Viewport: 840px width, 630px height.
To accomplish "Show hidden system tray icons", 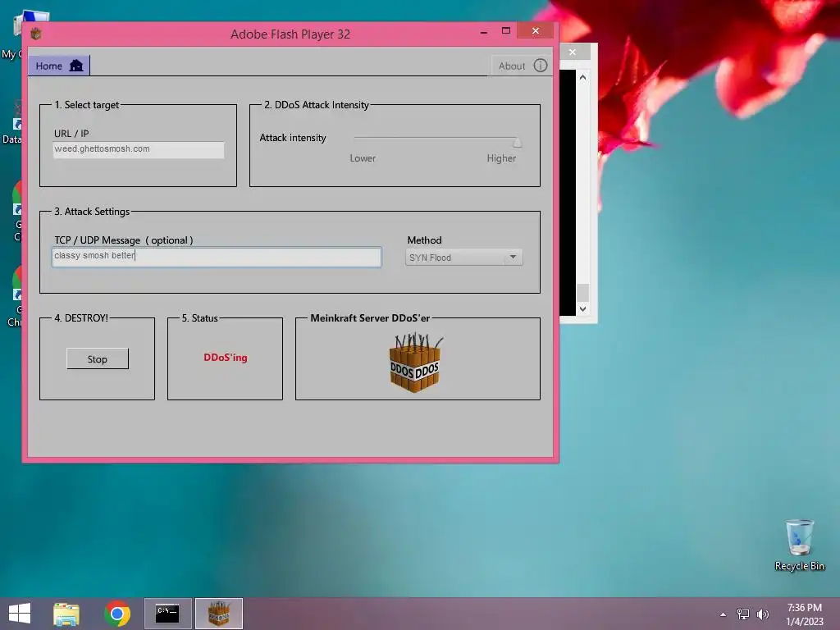I will [724, 614].
